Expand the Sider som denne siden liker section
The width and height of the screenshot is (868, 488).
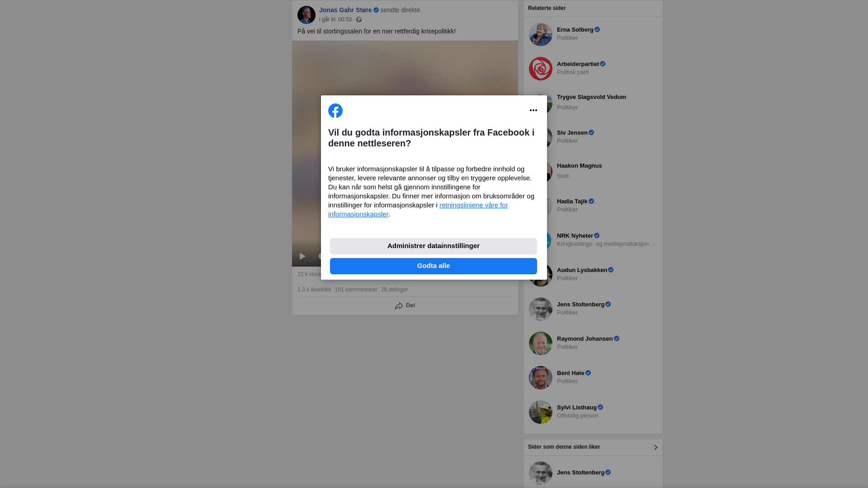(x=656, y=447)
